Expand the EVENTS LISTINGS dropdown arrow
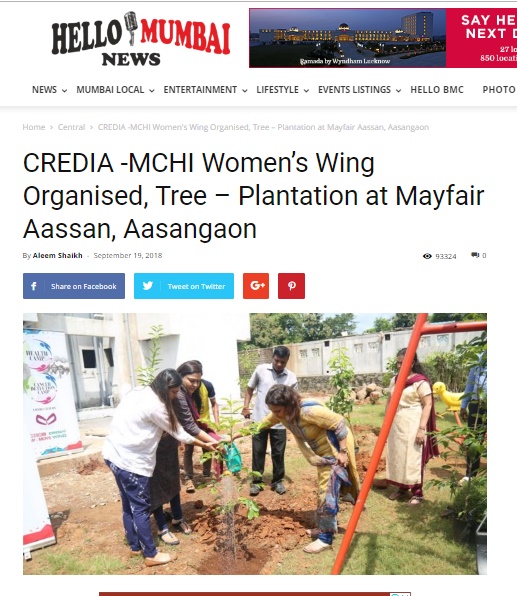Viewport: 517px width, 596px height. pos(398,90)
